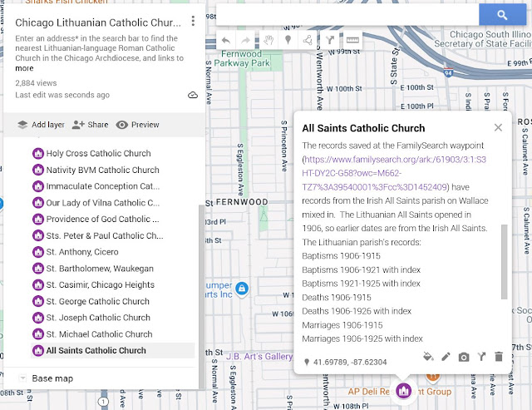Click the orange restaurant pin beside the popup tail
Image resolution: width=532 pixels, height=410 pixels.
pyautogui.click(x=433, y=376)
